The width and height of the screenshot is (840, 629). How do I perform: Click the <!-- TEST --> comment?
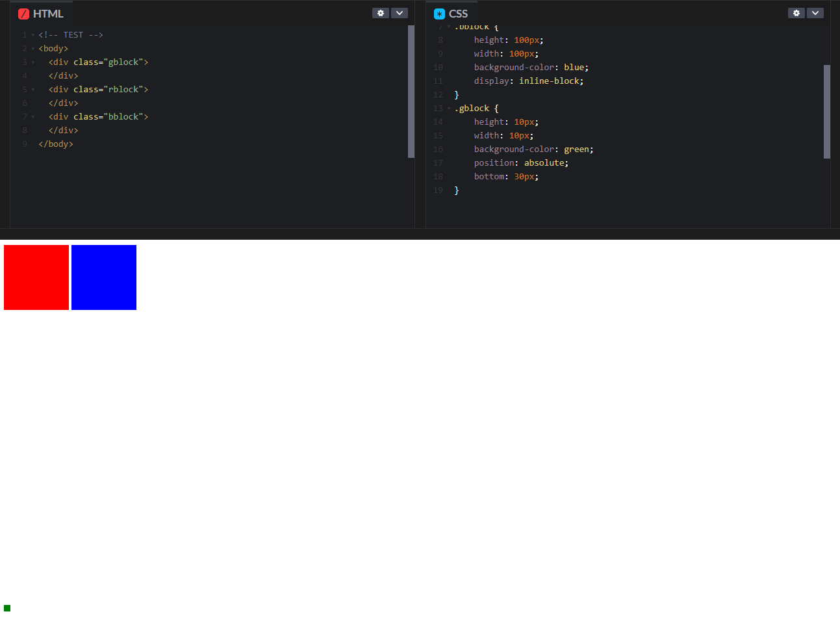(x=71, y=35)
